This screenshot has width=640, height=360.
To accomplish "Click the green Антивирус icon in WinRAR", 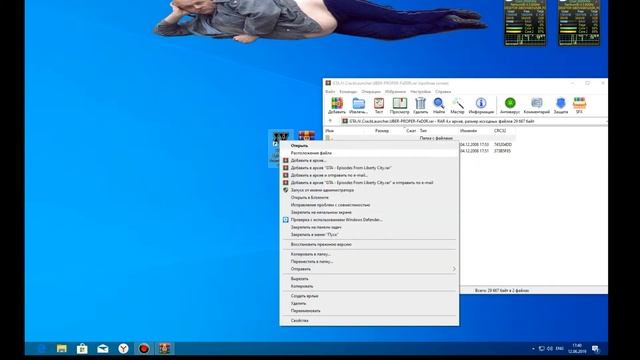I will [510, 105].
